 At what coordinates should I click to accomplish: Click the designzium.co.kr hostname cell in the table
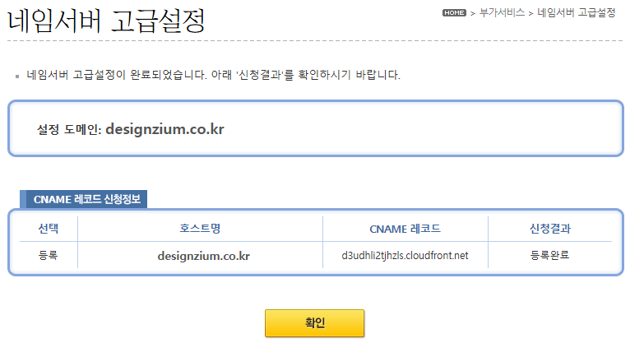(x=203, y=256)
